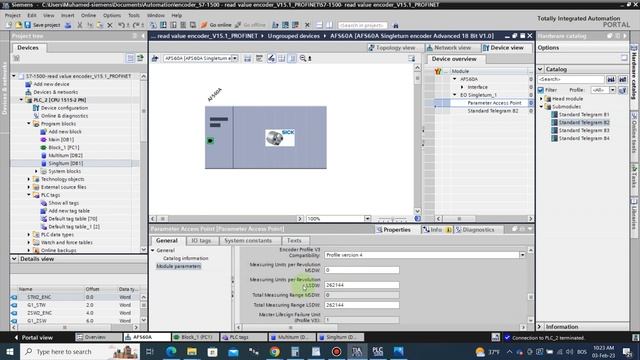Click the Cut scissors icon

[x=80, y=25]
